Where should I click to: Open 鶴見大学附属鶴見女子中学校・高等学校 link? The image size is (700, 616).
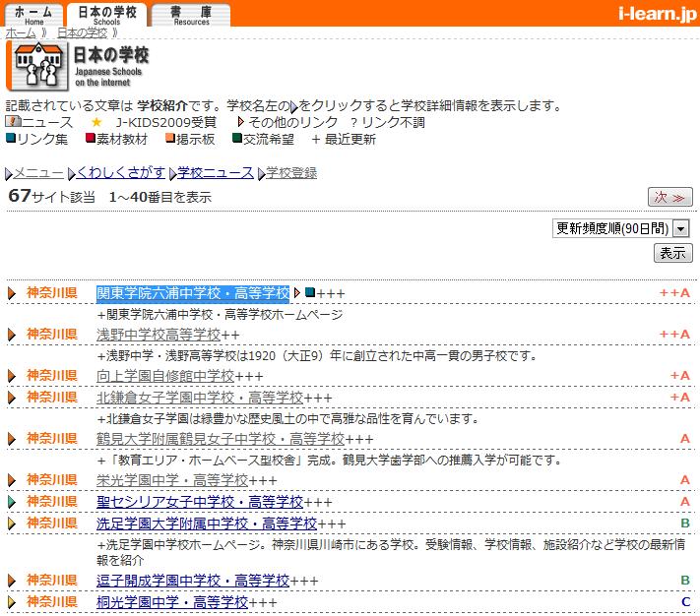[221, 439]
